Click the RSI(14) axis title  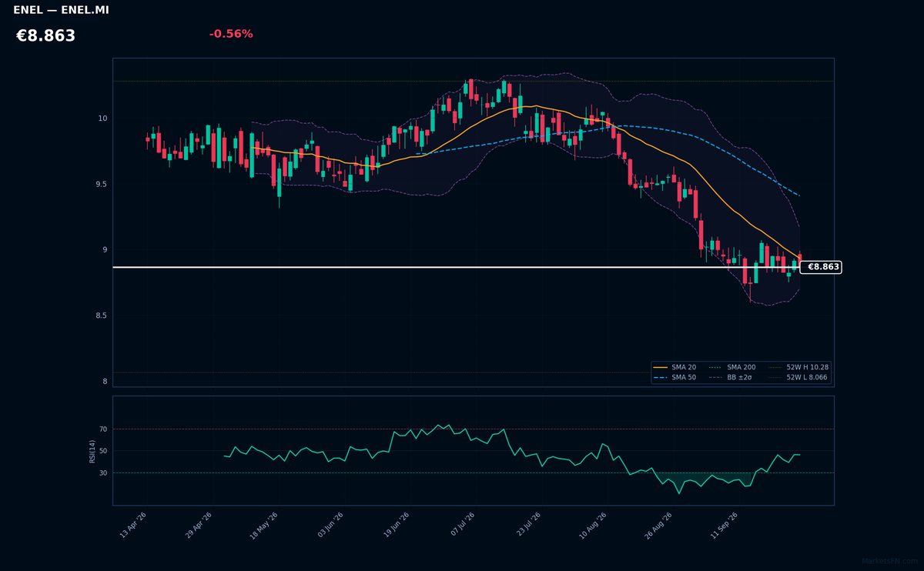pyautogui.click(x=92, y=452)
